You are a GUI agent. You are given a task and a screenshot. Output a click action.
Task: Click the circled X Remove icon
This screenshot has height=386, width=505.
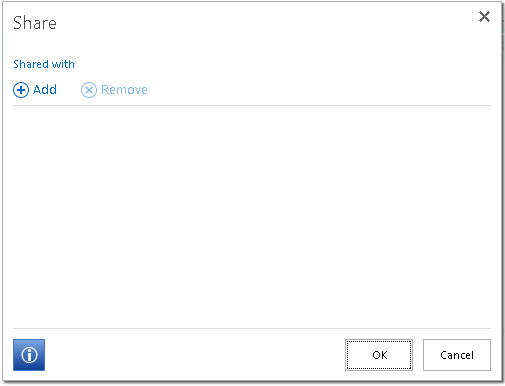[x=89, y=90]
